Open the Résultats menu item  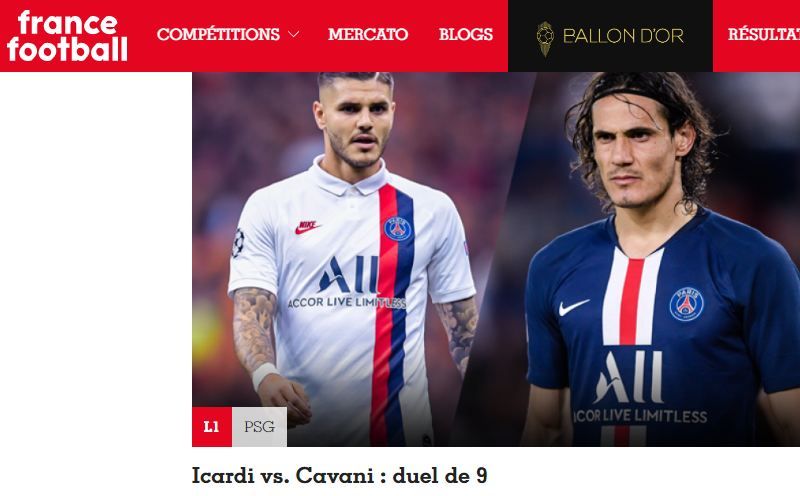[763, 34]
